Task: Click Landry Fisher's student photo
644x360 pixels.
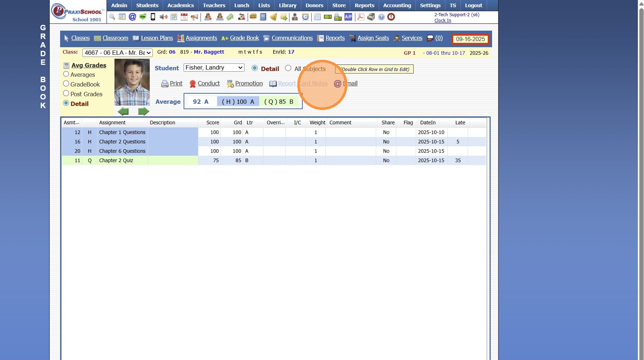Action: tap(132, 82)
